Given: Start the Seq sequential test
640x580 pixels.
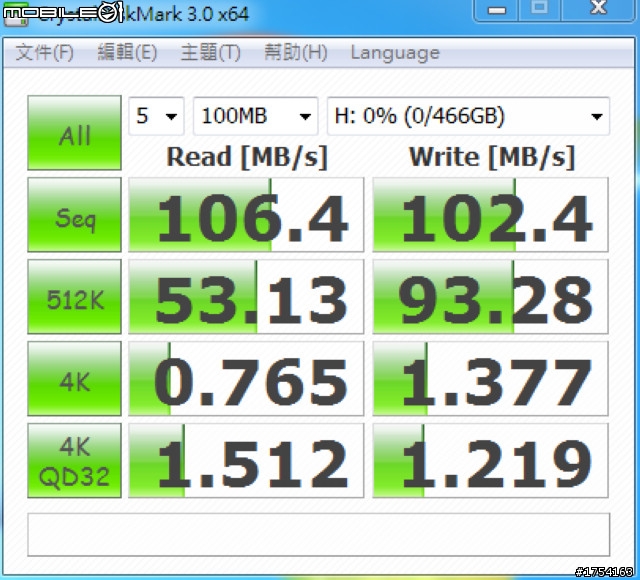Looking at the screenshot, I should click(74, 215).
